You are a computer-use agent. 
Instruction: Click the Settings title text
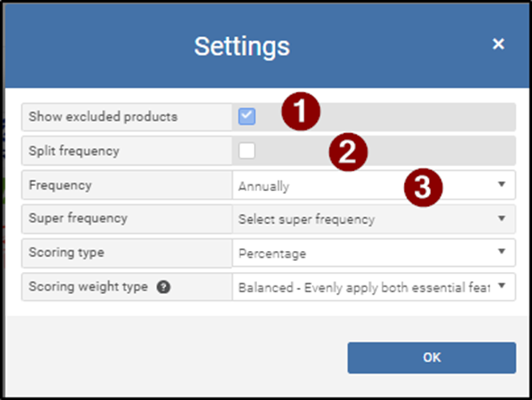(x=242, y=45)
